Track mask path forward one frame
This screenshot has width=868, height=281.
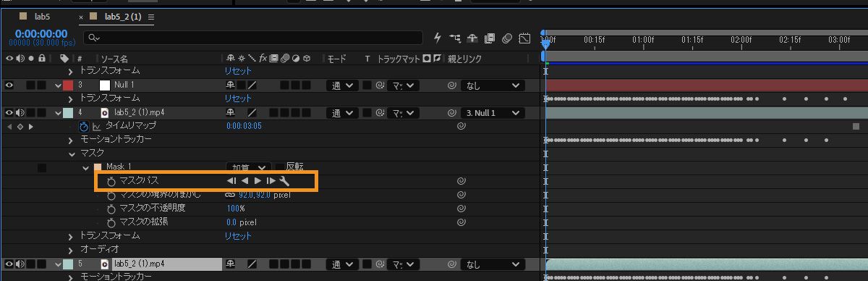click(271, 181)
